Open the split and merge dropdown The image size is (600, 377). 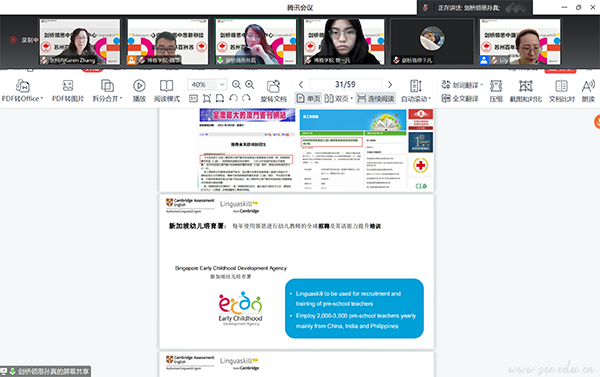(x=107, y=91)
